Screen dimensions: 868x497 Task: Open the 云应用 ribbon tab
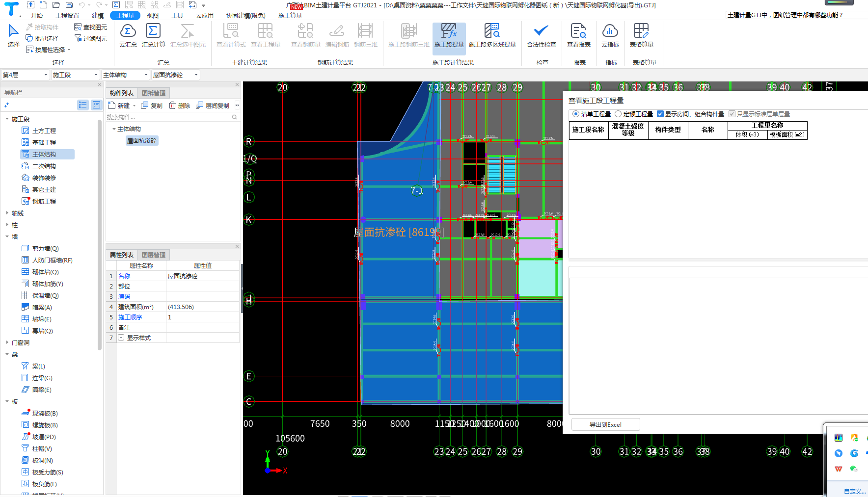[x=205, y=15]
